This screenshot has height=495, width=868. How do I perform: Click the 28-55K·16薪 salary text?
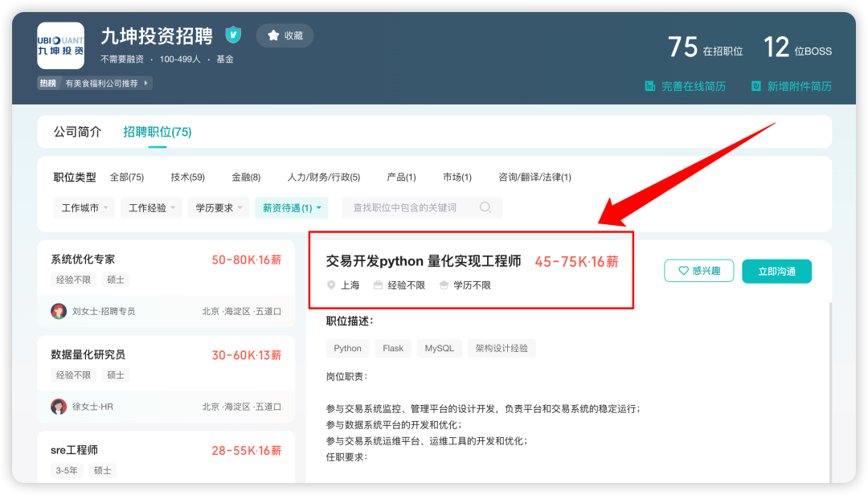(247, 451)
